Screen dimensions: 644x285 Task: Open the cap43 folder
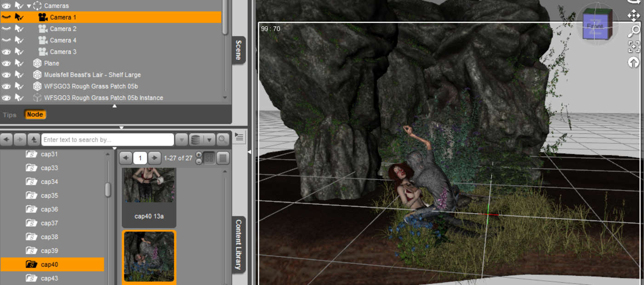49,279
